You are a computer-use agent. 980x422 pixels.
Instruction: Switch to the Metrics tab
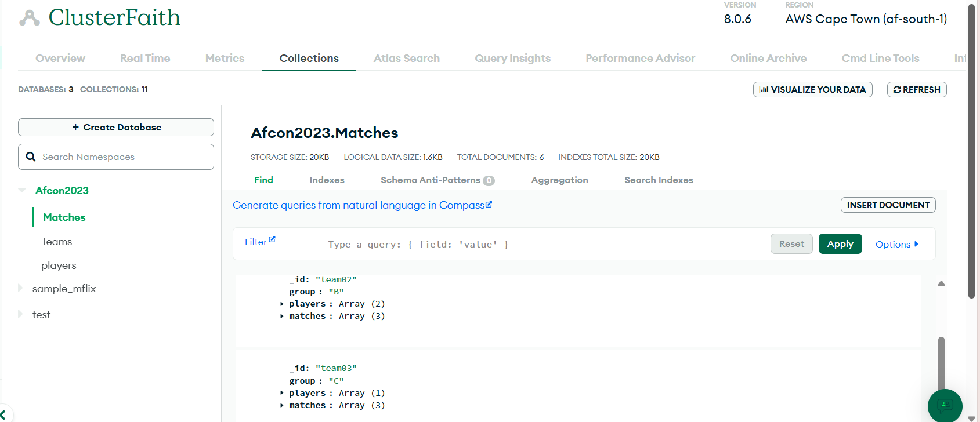pos(225,59)
